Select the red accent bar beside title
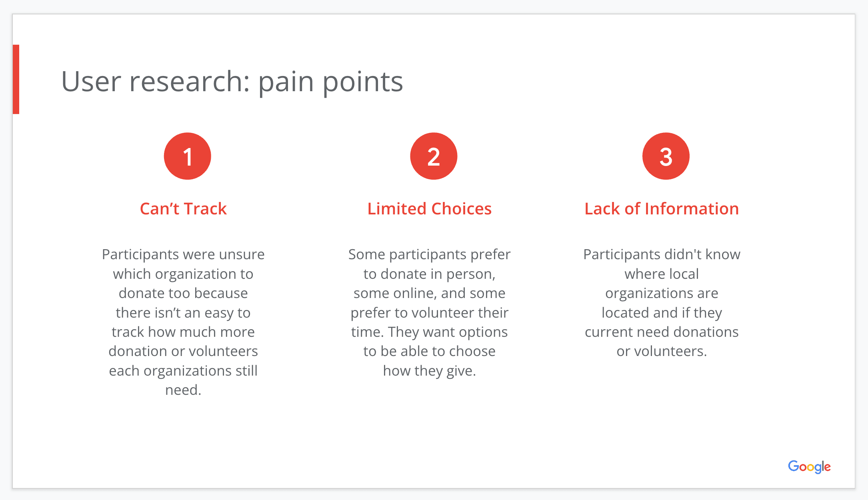868x500 pixels. point(16,79)
